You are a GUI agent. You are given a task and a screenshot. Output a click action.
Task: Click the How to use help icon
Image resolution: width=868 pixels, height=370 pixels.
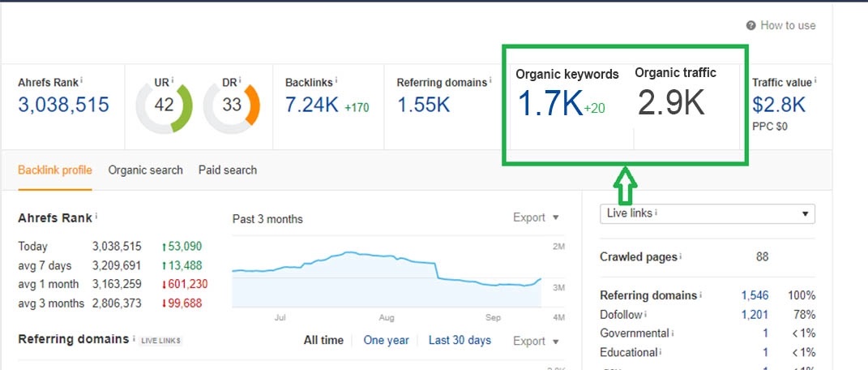(x=751, y=25)
